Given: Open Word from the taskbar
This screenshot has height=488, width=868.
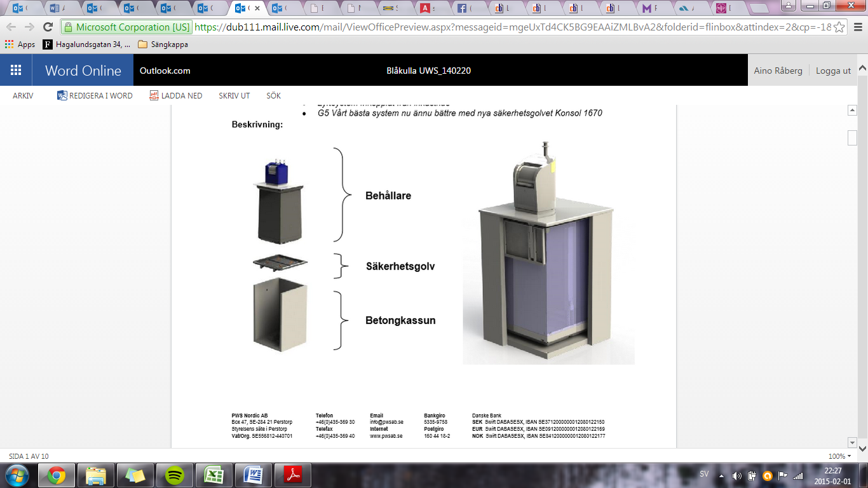Looking at the screenshot, I should 254,475.
